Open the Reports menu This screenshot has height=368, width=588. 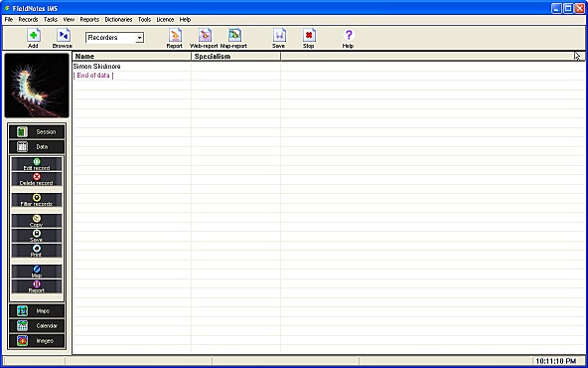(x=89, y=20)
